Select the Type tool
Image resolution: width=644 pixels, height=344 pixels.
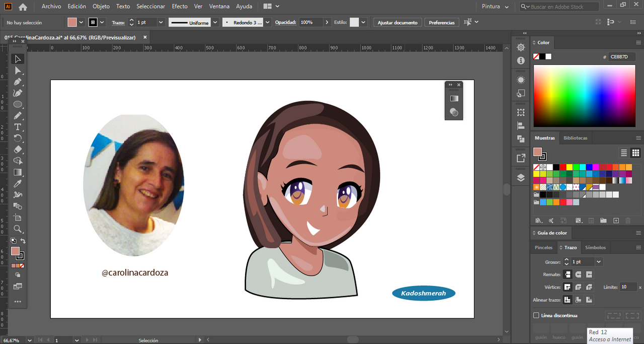click(x=18, y=126)
